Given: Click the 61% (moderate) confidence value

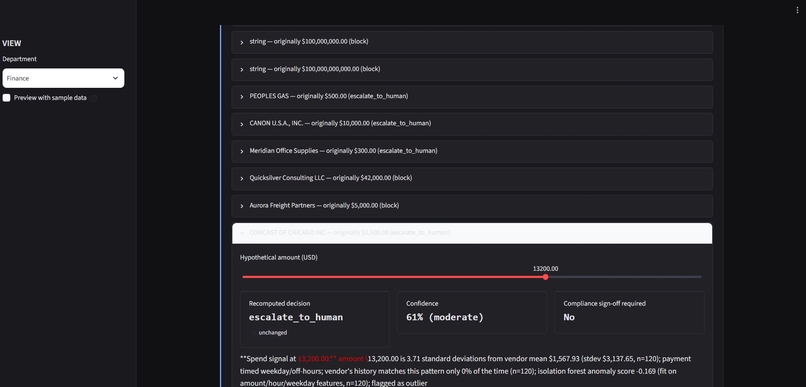Looking at the screenshot, I should point(445,317).
